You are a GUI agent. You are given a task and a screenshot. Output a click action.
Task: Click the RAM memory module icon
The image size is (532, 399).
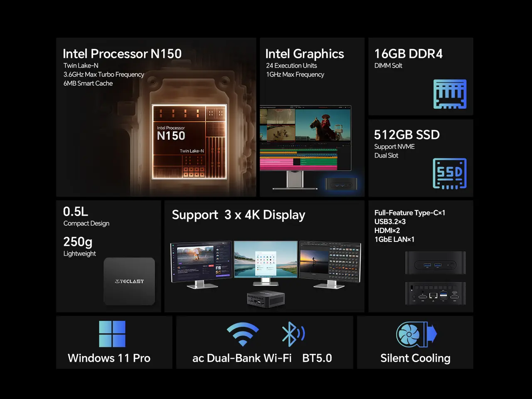(x=450, y=94)
